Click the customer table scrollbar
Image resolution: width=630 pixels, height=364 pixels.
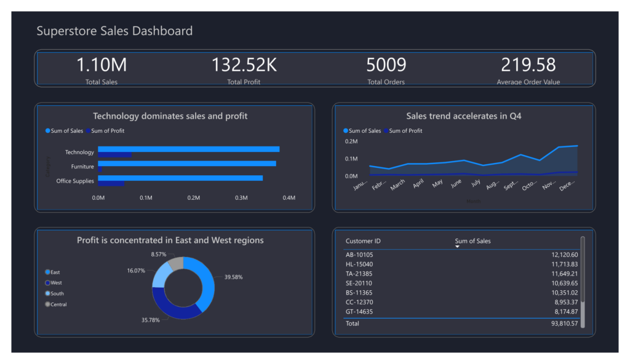[583, 282]
